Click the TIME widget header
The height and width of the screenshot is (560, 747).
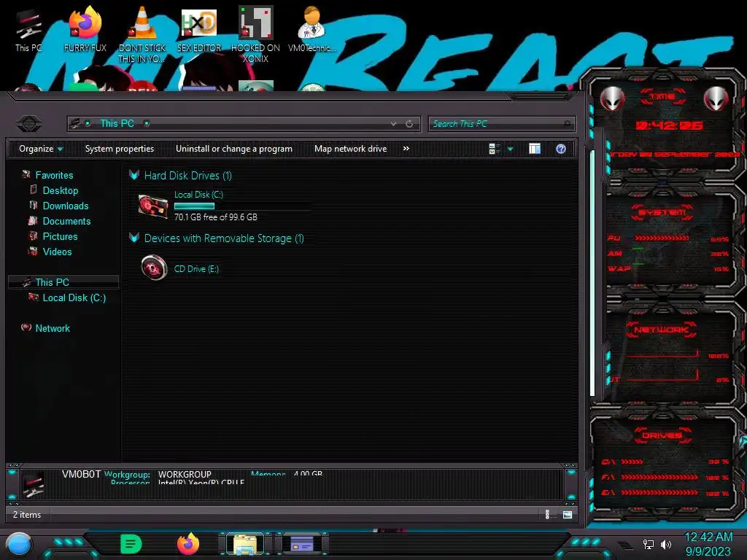(x=662, y=96)
